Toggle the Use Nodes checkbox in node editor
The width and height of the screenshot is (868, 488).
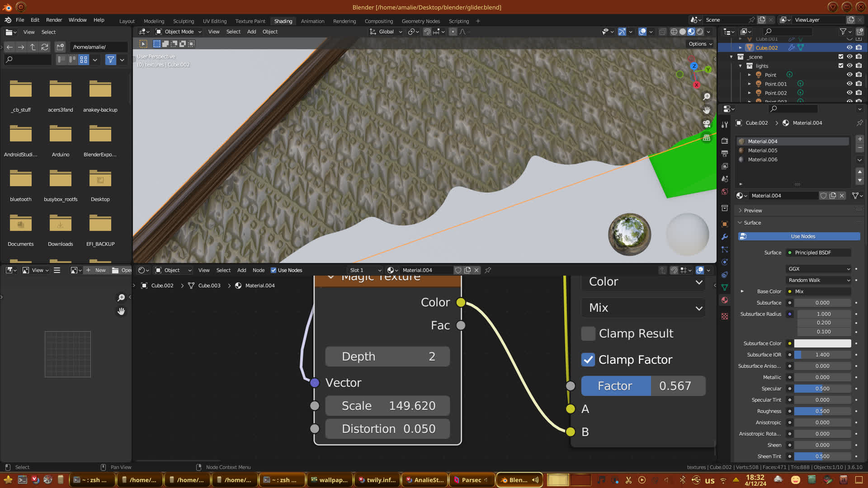274,270
